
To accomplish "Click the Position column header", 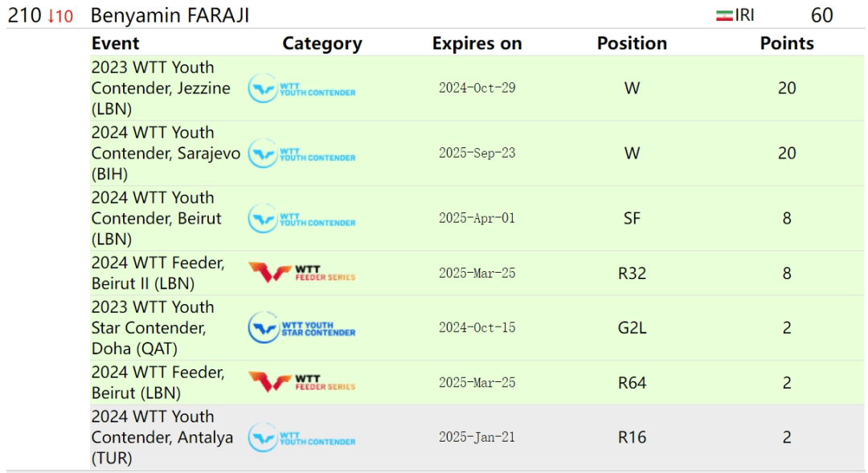I will coord(633,43).
